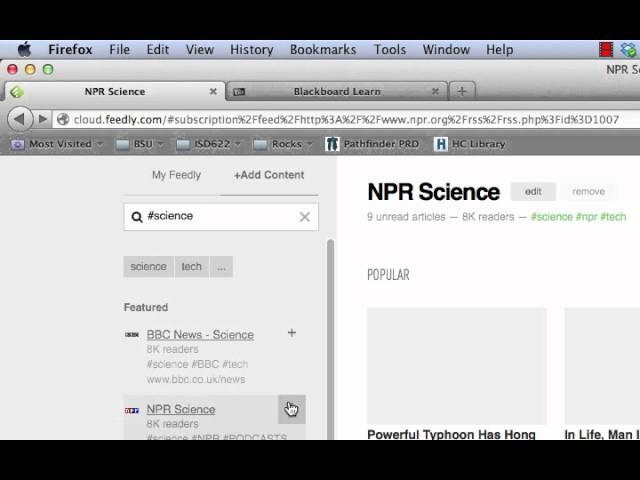
Task: Click the NPR Science add button
Action: pos(292,409)
